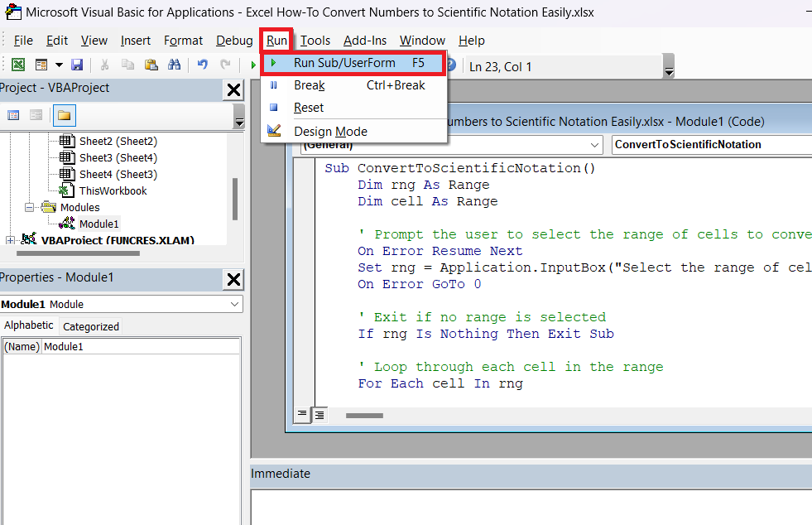
Task: Choose Run Sub/UserForm from Run menu
Action: pyautogui.click(x=353, y=63)
